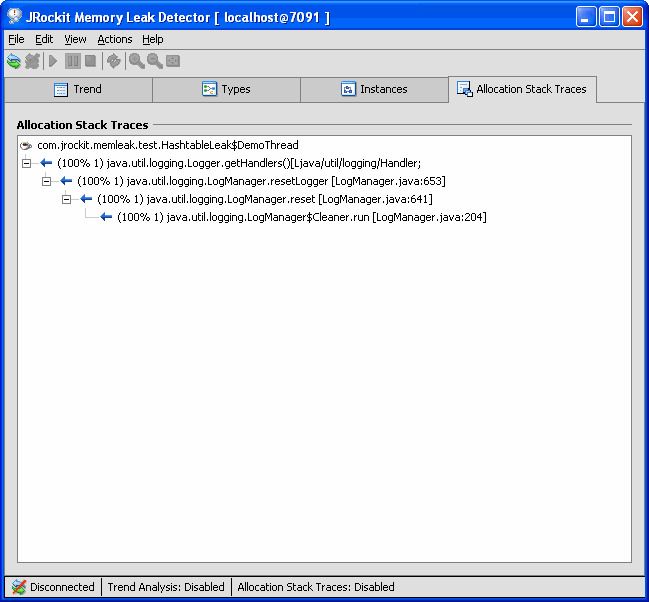This screenshot has width=649, height=602.
Task: Select the com.jrockit.memleak.test.HashtableLeak$DemoThread root row
Action: [168, 145]
